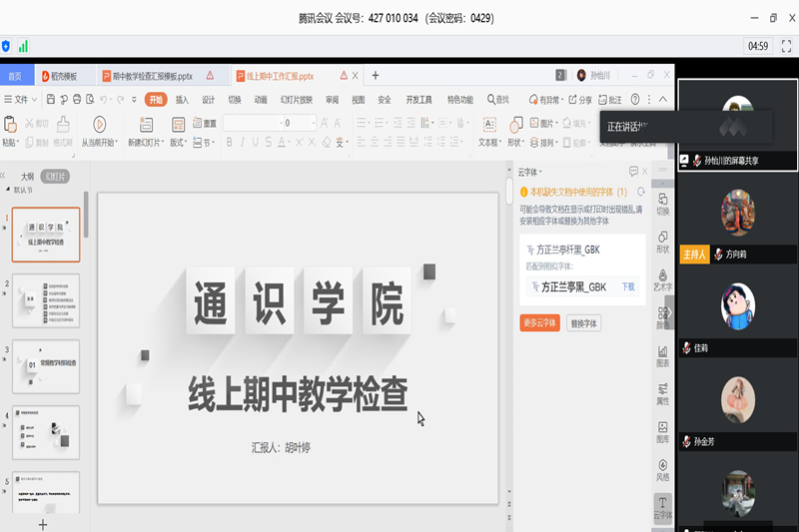
Task: Click the 更多云字体 button
Action: (x=539, y=323)
